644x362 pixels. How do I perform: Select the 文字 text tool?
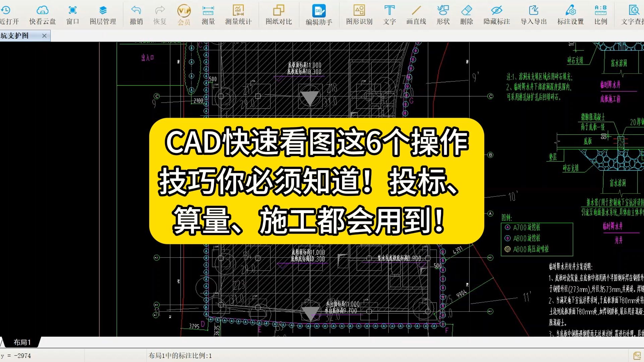pos(389,14)
